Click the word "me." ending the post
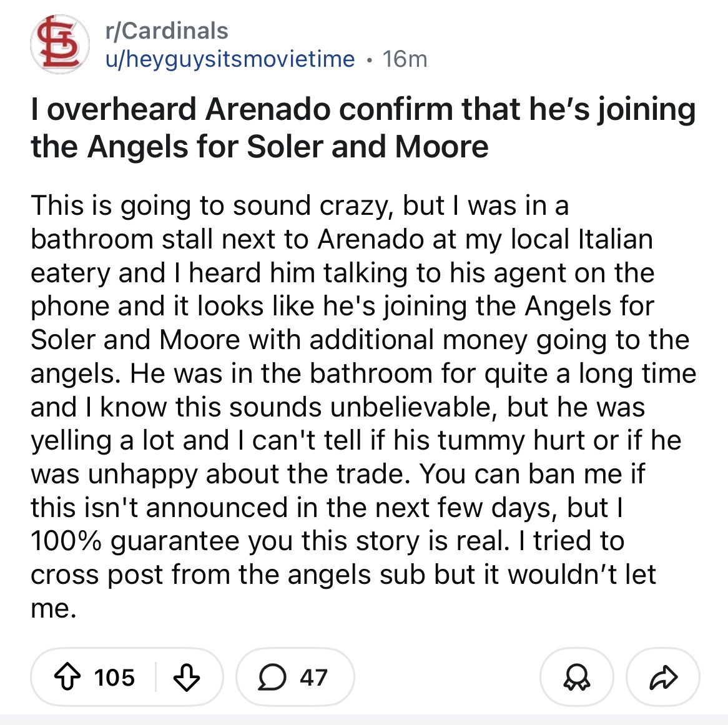The width and height of the screenshot is (728, 725). pyautogui.click(x=54, y=608)
